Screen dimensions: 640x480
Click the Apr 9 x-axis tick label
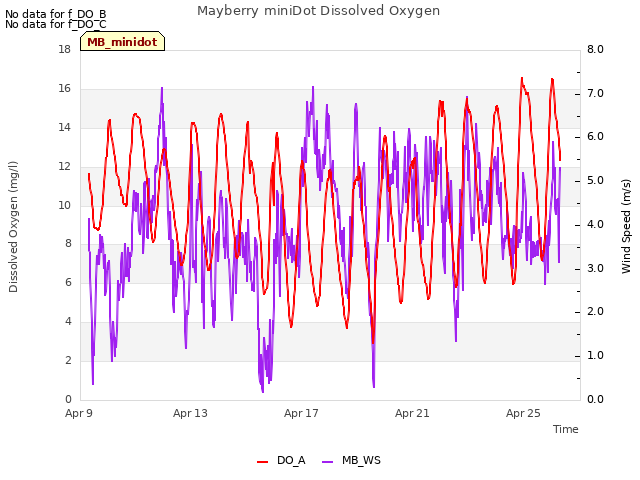click(79, 413)
